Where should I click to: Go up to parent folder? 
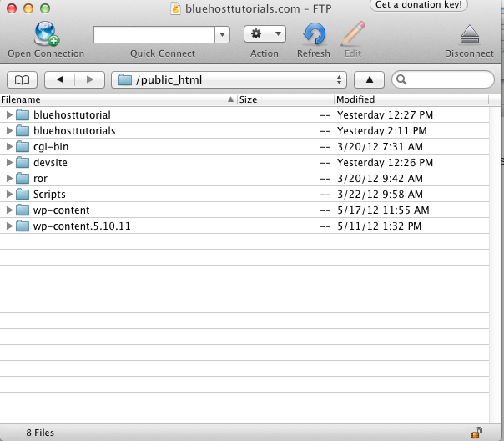pos(370,79)
